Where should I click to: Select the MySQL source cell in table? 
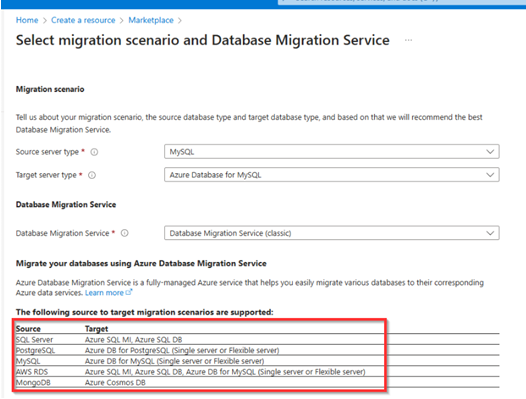tap(28, 361)
